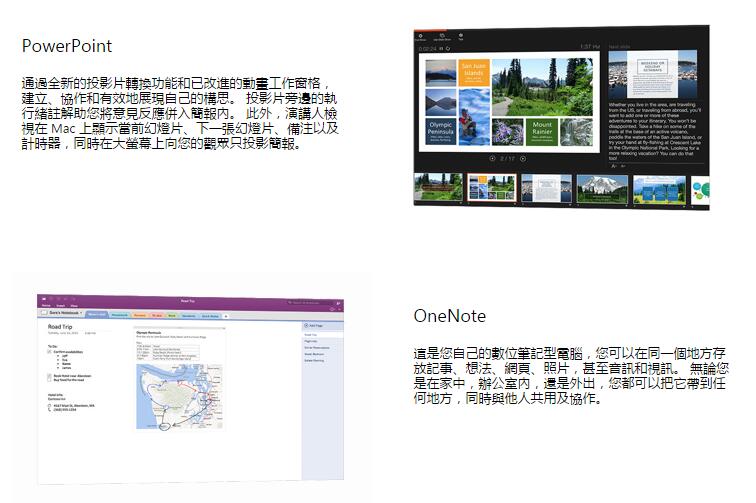Select the third filmstrip thumbnail with harbor
Viewport: 756px width, 503px height.
(x=546, y=188)
